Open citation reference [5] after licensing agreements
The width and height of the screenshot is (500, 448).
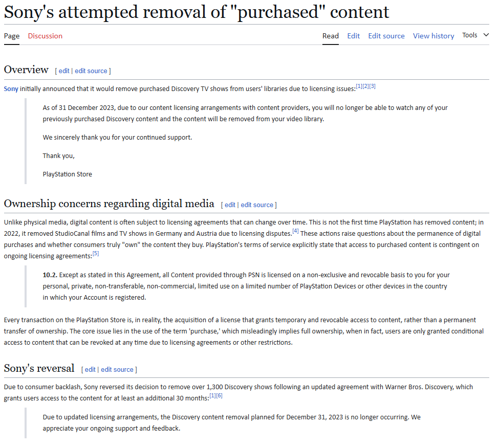(96, 254)
